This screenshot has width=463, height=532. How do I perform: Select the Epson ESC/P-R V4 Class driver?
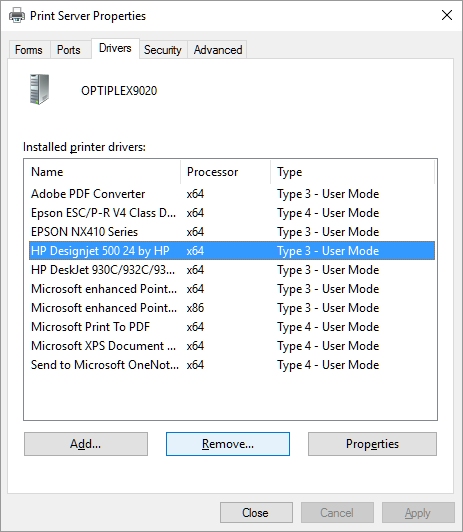pos(232,213)
